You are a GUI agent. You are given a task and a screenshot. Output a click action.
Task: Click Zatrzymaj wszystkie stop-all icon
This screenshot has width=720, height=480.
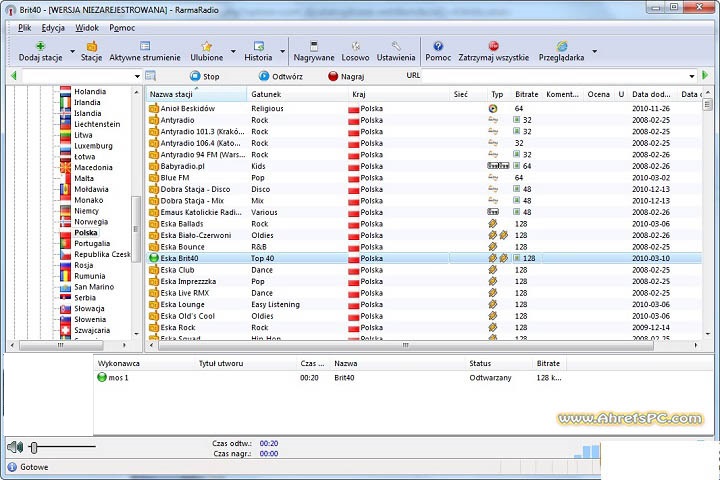pos(494,46)
